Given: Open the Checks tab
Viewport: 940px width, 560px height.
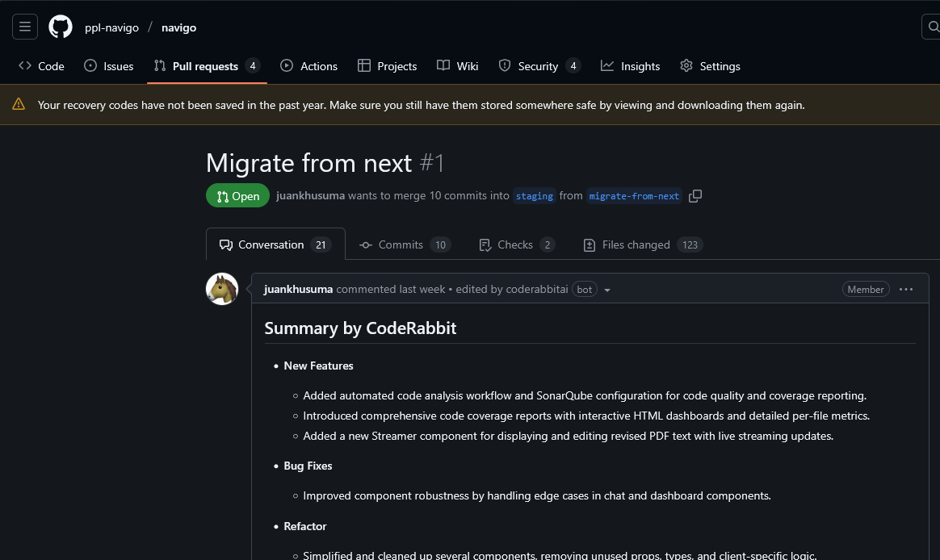Looking at the screenshot, I should pos(517,244).
